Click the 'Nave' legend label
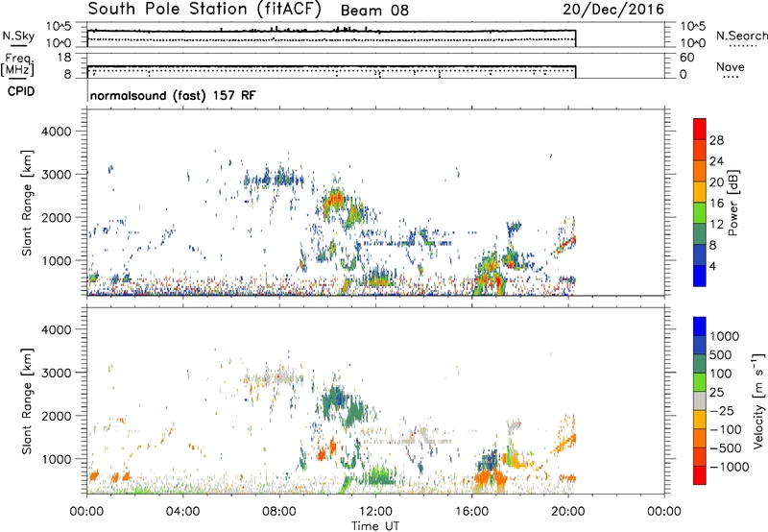The width and height of the screenshot is (768, 532). pos(731,66)
